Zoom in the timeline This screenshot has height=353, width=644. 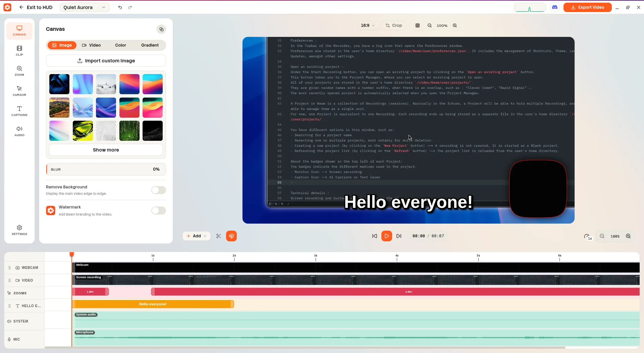(x=628, y=236)
